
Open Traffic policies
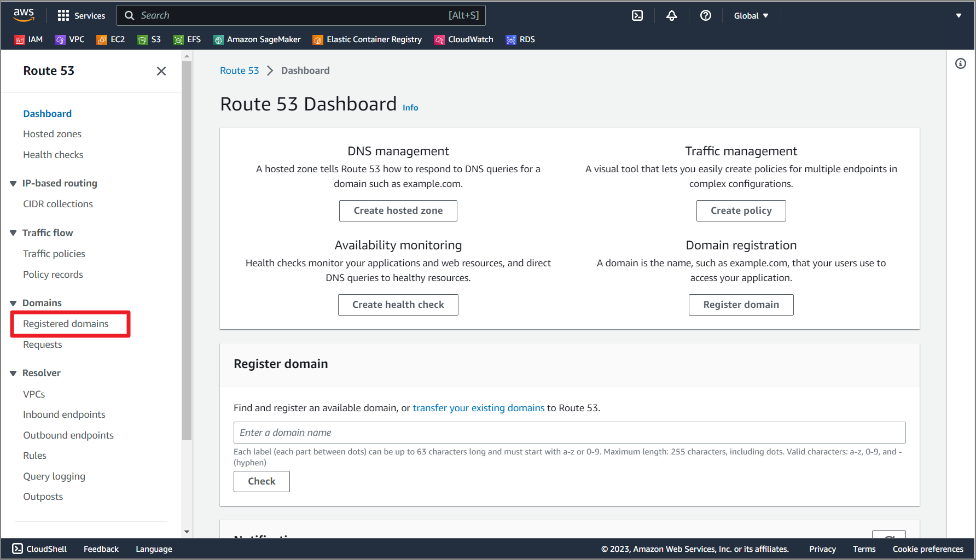coord(54,254)
